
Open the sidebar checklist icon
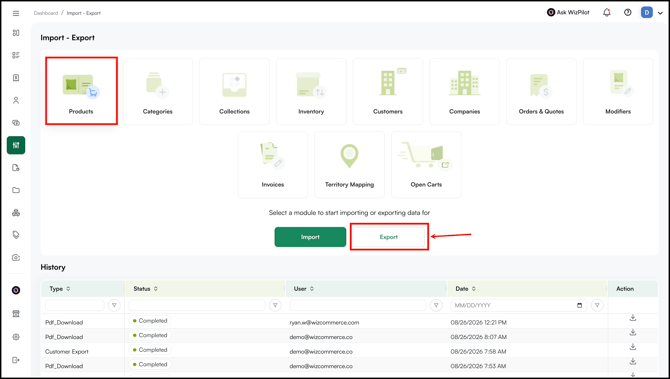pos(16,55)
